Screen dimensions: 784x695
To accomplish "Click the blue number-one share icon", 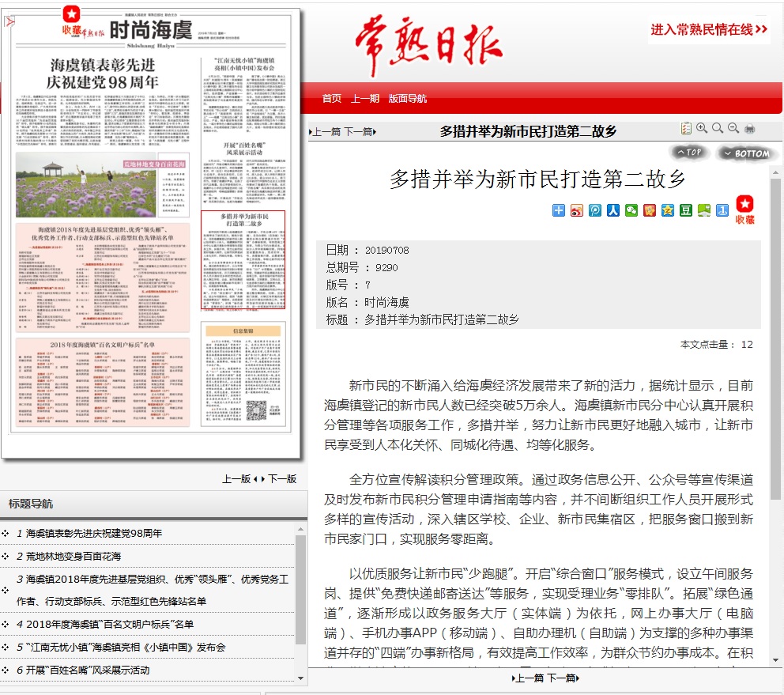I will point(722,210).
